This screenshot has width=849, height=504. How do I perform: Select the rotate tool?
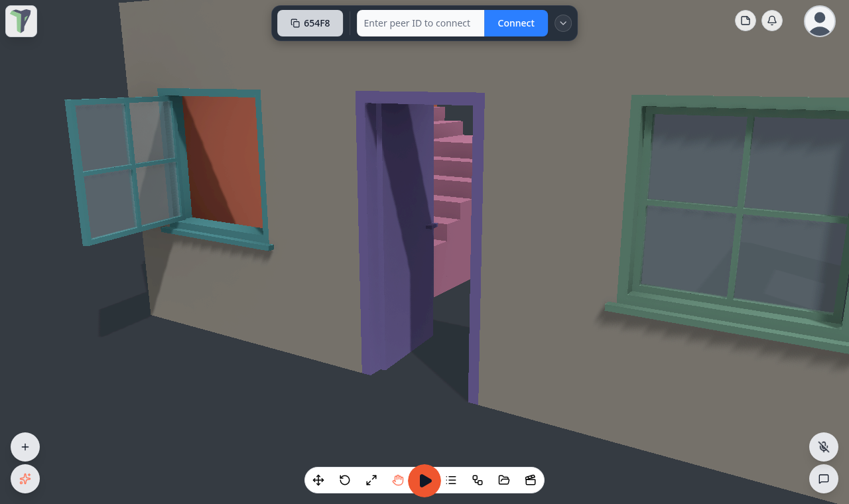(x=345, y=480)
